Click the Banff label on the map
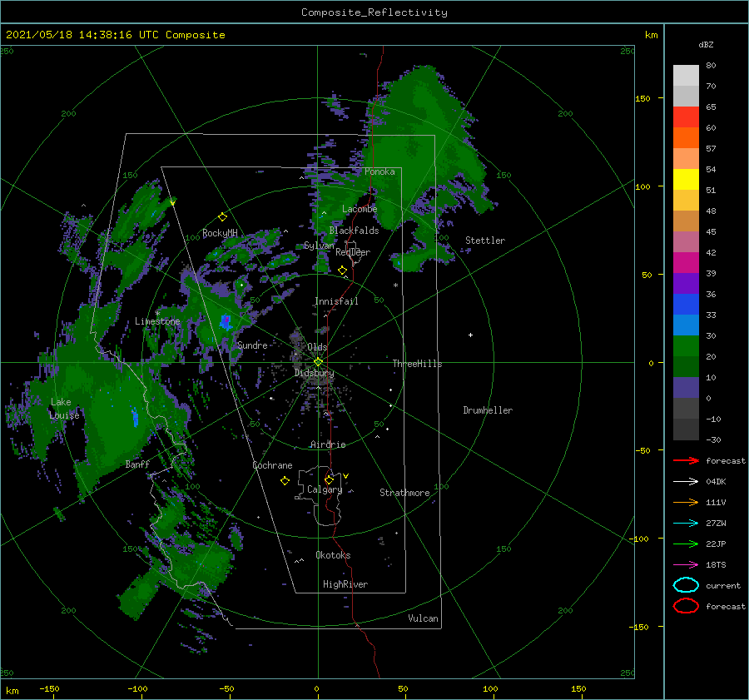 pyautogui.click(x=137, y=464)
